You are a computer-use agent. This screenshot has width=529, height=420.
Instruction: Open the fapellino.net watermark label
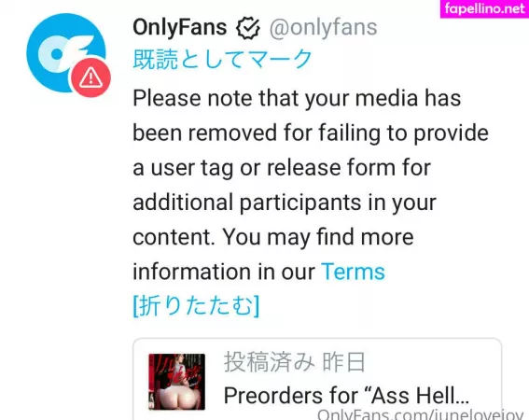(x=484, y=8)
